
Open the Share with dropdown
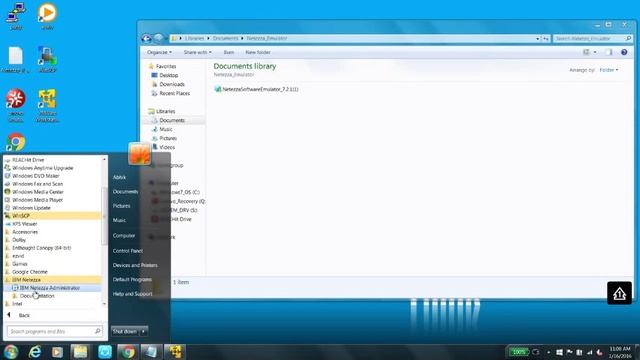pyautogui.click(x=198, y=52)
